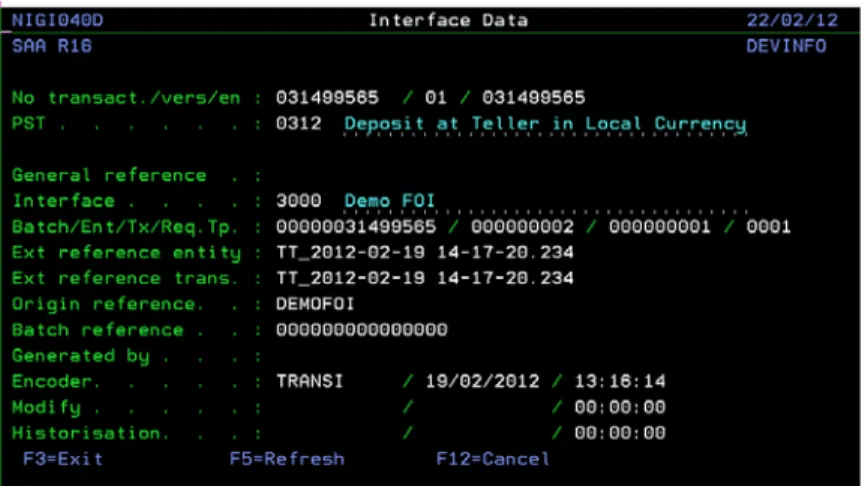Select PST code 0312

click(298, 123)
